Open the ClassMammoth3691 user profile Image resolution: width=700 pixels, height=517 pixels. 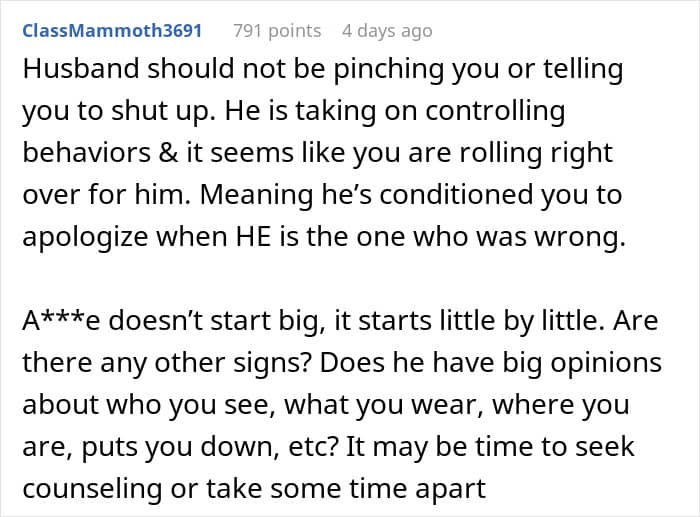tap(111, 31)
